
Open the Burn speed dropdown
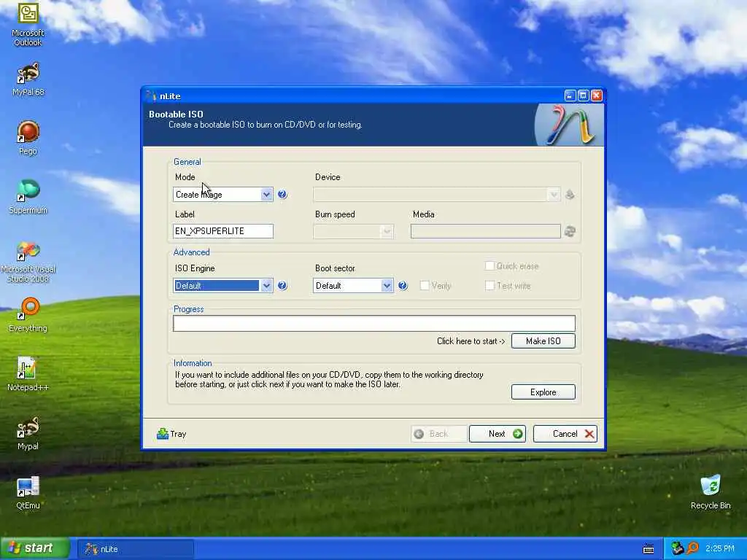(x=353, y=231)
